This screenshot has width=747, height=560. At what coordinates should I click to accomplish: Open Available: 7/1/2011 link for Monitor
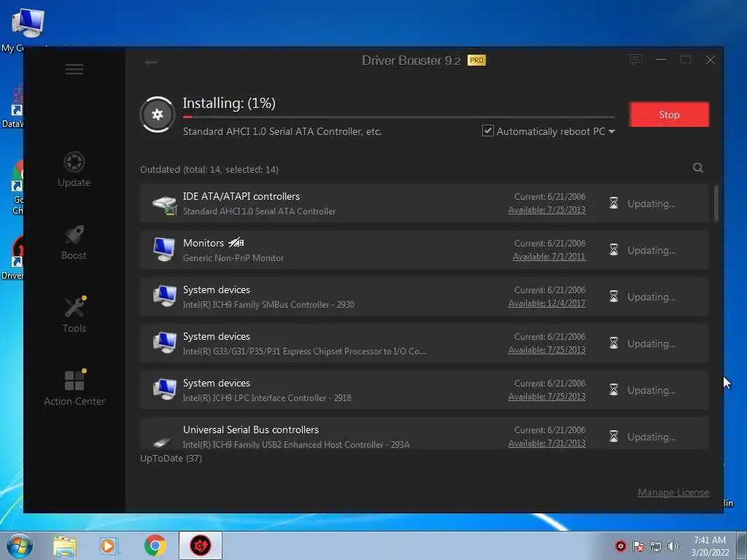coord(549,257)
